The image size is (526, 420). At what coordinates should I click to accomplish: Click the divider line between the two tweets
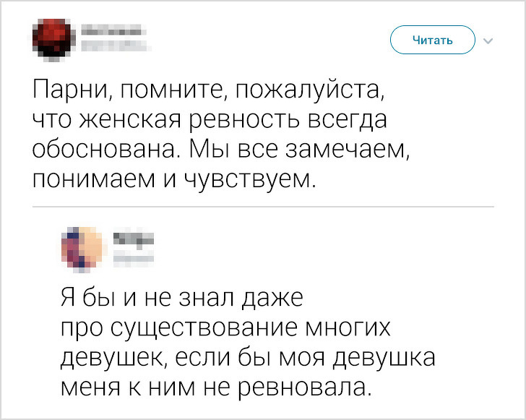point(263,207)
